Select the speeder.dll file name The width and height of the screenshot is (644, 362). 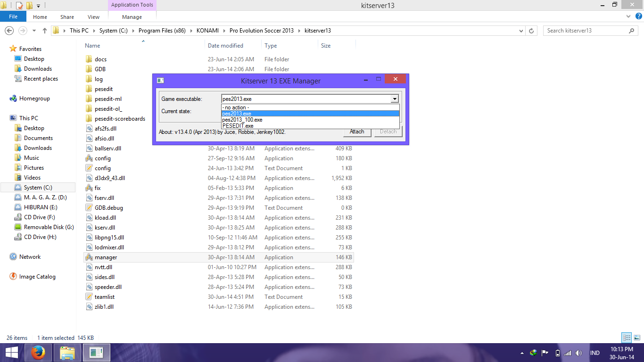point(108,287)
